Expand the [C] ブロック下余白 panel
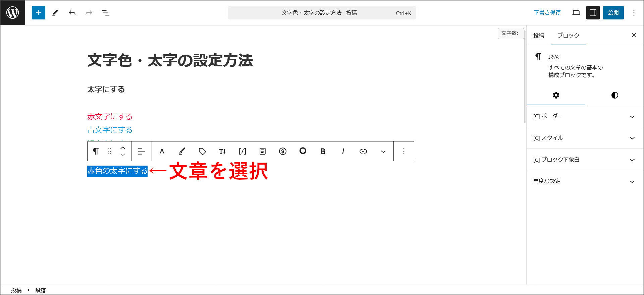Image resolution: width=644 pixels, height=295 pixels. coord(585,160)
